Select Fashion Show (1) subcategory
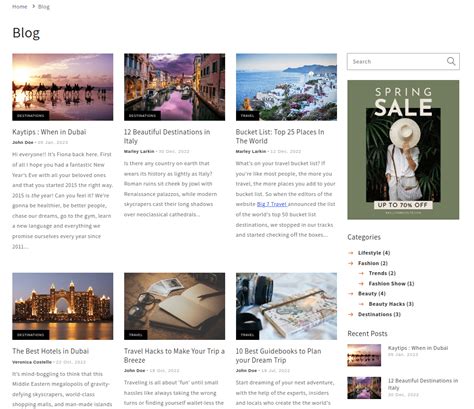The image size is (474, 409). pos(391,284)
